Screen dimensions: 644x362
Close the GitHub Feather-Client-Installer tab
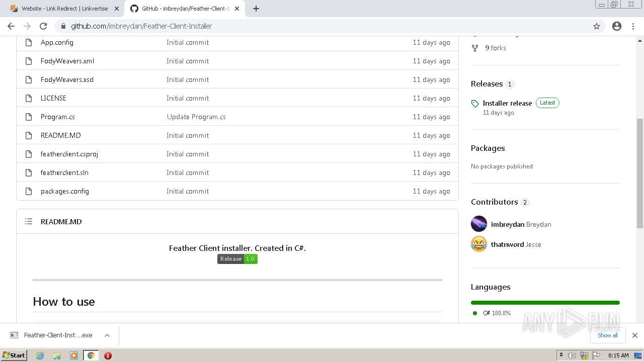click(x=237, y=9)
